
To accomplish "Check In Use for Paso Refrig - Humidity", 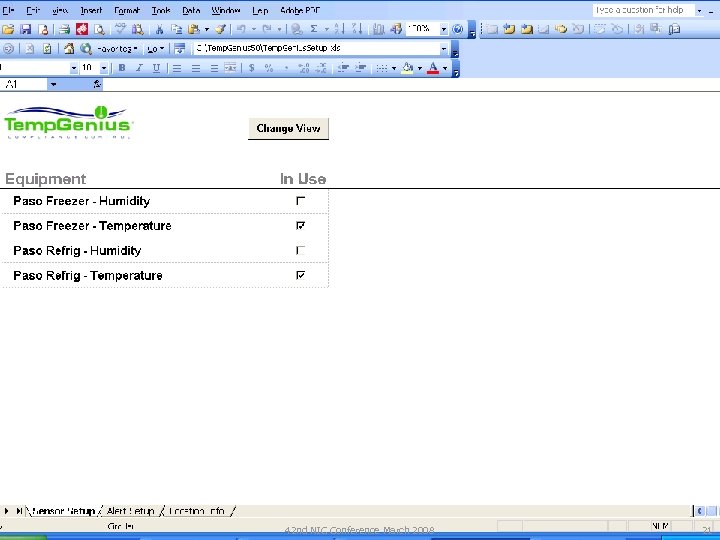I will click(300, 250).
